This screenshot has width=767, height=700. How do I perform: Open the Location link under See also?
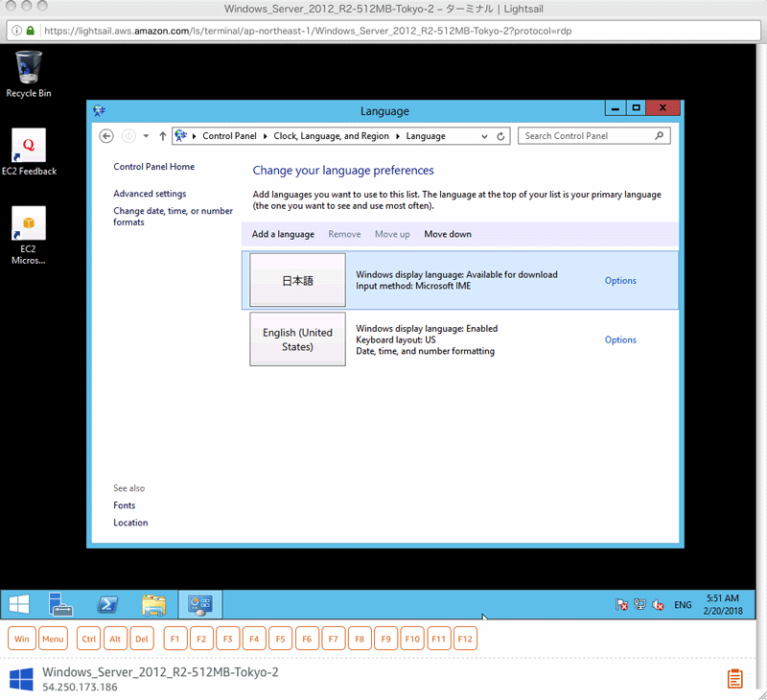point(130,523)
